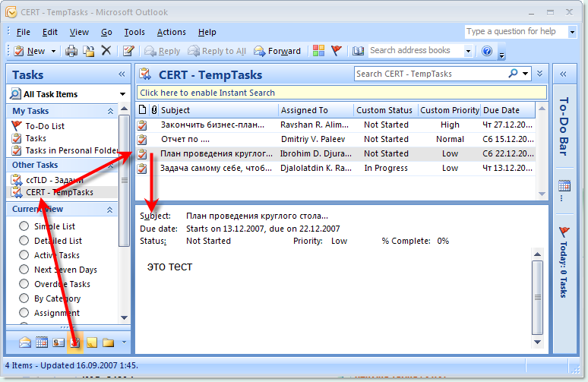Click here to enable Instant Search
Screen dimensions: 588x382
click(x=341, y=93)
